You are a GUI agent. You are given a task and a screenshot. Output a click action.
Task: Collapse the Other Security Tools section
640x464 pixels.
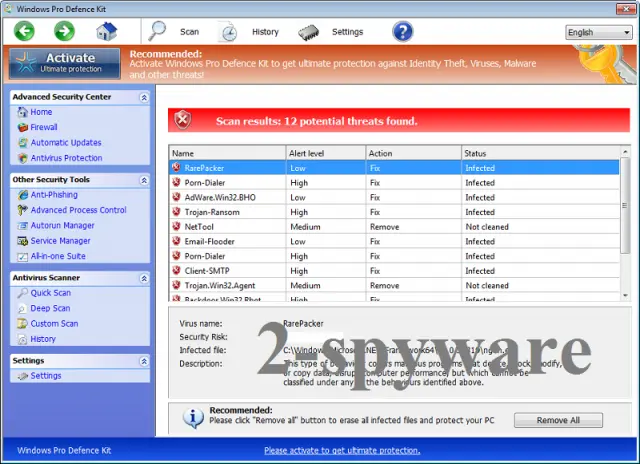(144, 180)
